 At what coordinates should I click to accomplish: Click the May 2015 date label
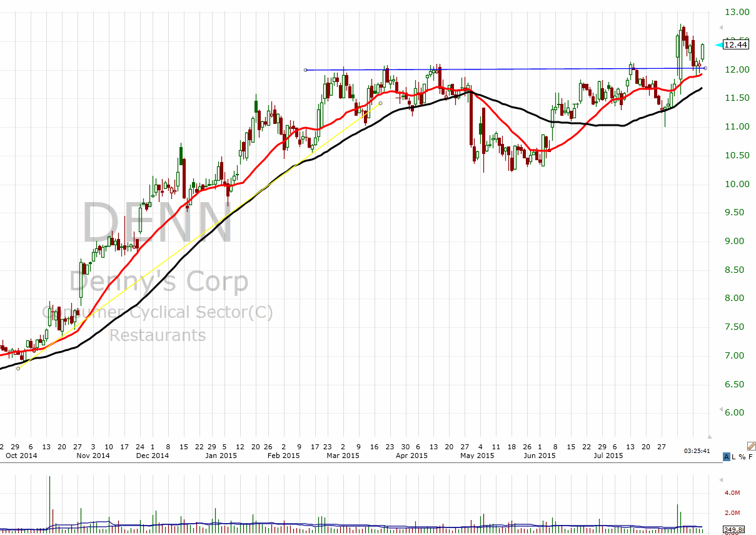click(477, 456)
